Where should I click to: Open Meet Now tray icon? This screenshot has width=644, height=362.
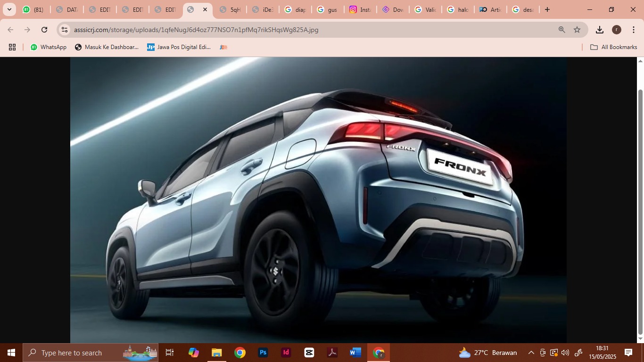coord(543,353)
